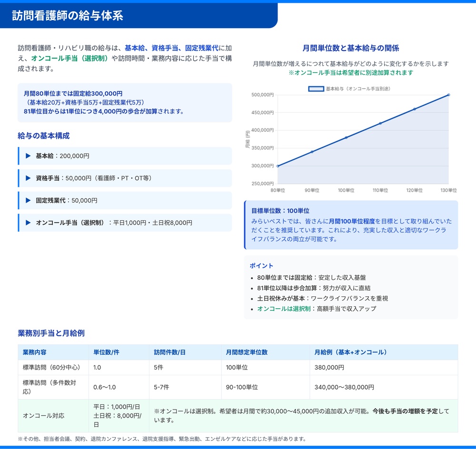Viewport: 476px width, 449px height.
Task: Click the 業務内容 table column header
Action: pos(35,352)
